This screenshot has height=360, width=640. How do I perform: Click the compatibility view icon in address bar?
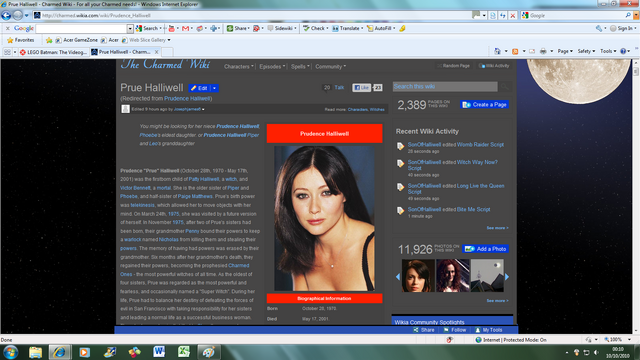[x=493, y=16]
